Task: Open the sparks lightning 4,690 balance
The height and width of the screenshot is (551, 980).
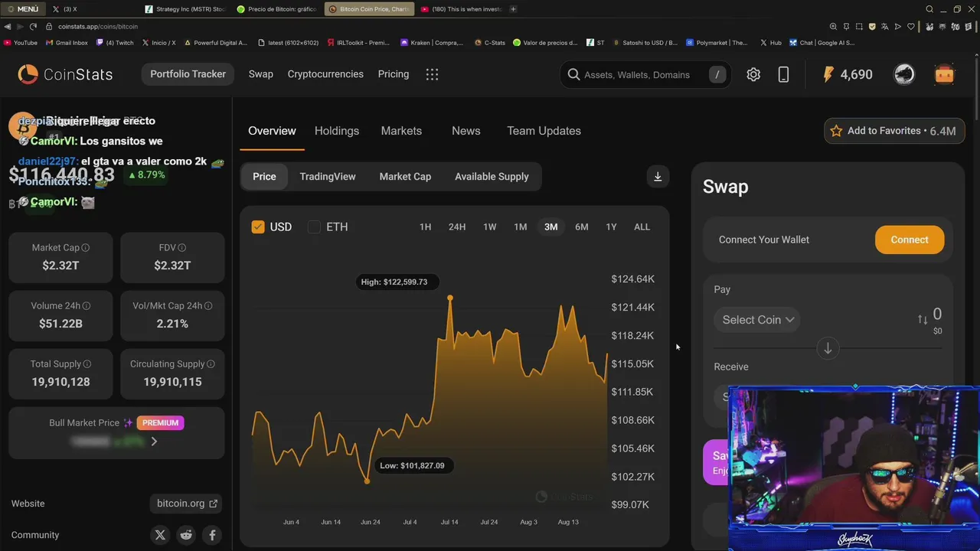Action: click(x=847, y=74)
